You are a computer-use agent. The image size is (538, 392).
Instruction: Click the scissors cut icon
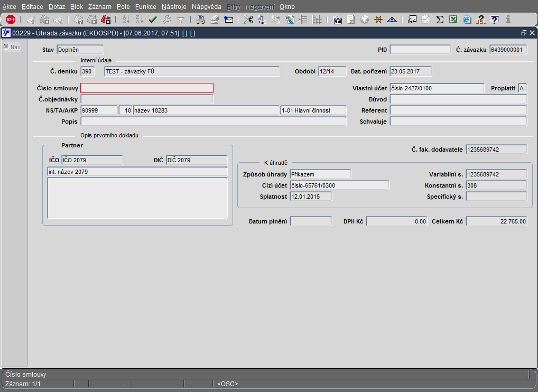pos(248,20)
